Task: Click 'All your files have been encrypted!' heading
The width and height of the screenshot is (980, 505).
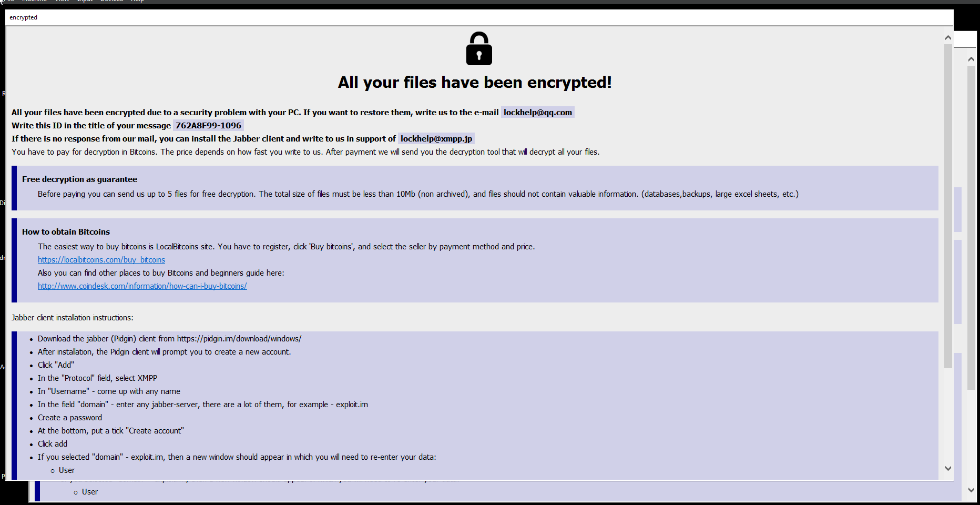Action: click(x=475, y=83)
